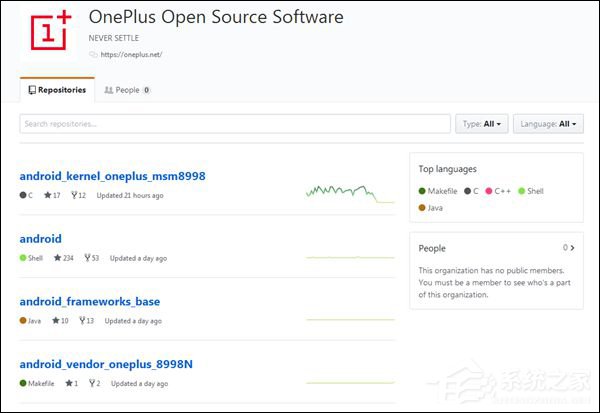Click 'Updated 21 hours ago' text
This screenshot has width=600, height=413.
130,195
